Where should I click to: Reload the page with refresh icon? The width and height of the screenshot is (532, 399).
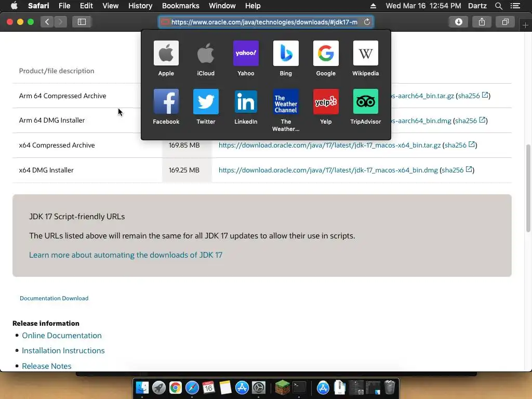click(367, 22)
